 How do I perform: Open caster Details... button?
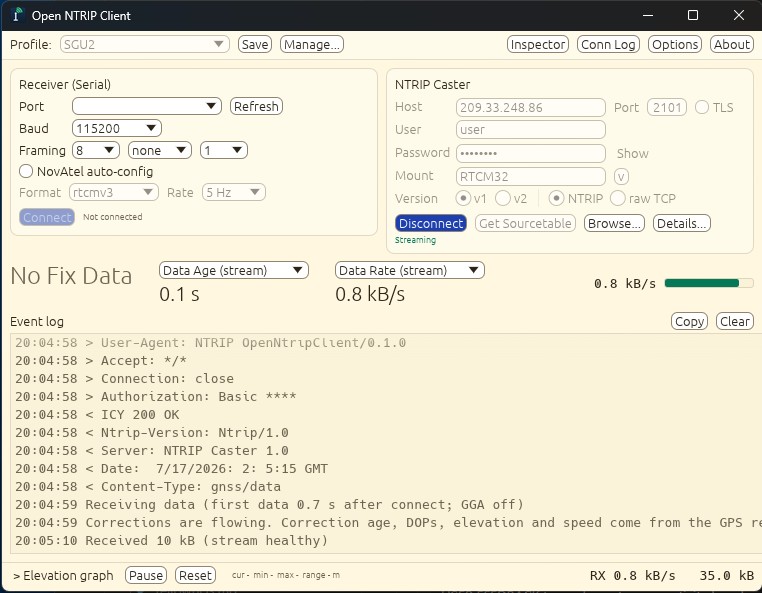682,223
